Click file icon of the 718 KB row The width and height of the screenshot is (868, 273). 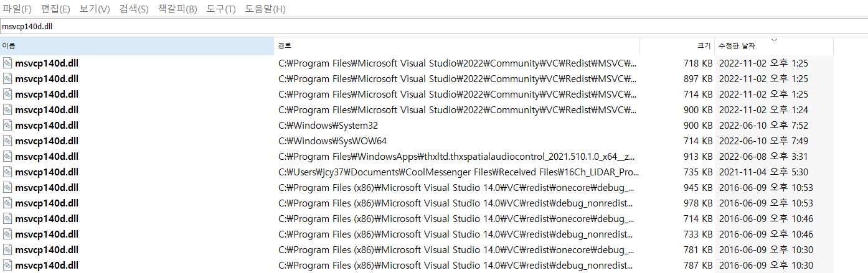point(7,63)
